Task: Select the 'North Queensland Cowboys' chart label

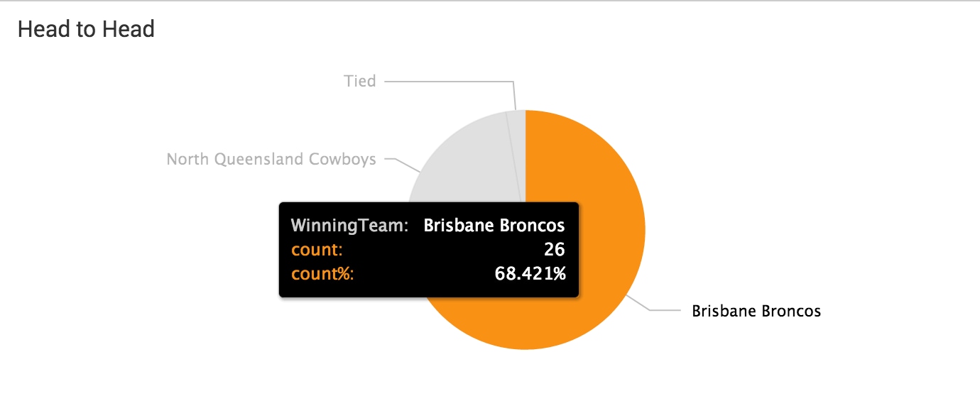Action: coord(271,159)
